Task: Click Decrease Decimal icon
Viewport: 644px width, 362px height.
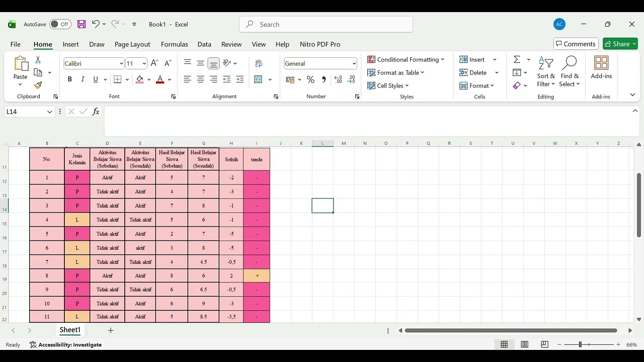Action: pos(351,79)
